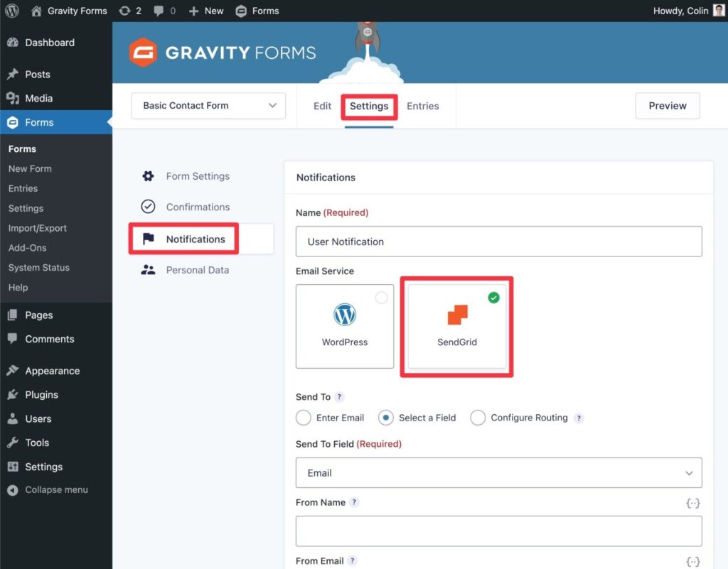Click the Forms icon in admin sidebar

pyautogui.click(x=14, y=121)
